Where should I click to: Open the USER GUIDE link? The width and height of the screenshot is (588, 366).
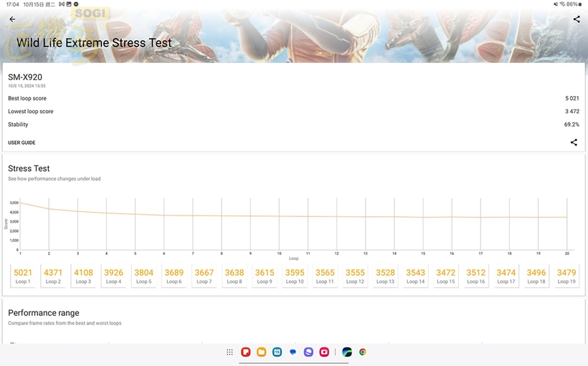pos(22,143)
